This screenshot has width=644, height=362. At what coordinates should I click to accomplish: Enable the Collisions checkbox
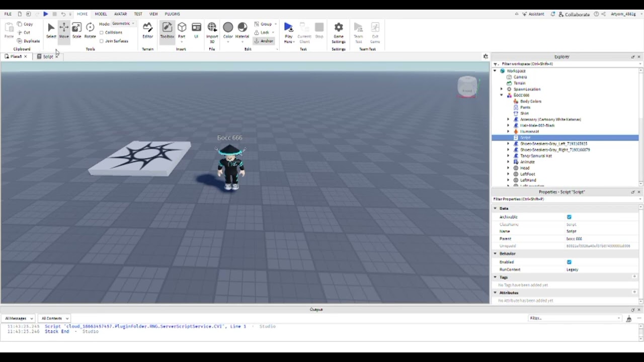(102, 33)
